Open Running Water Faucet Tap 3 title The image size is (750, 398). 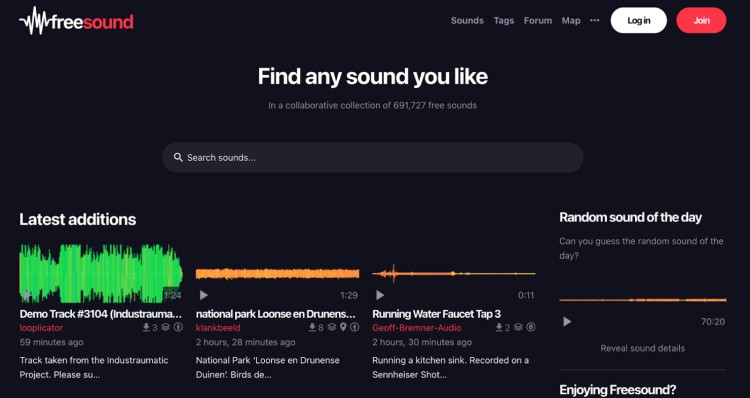[x=437, y=314]
